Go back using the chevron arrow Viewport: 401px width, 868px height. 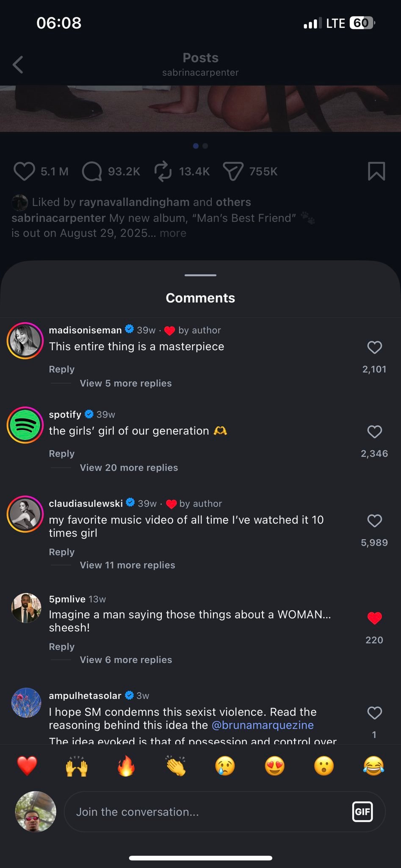[17, 65]
